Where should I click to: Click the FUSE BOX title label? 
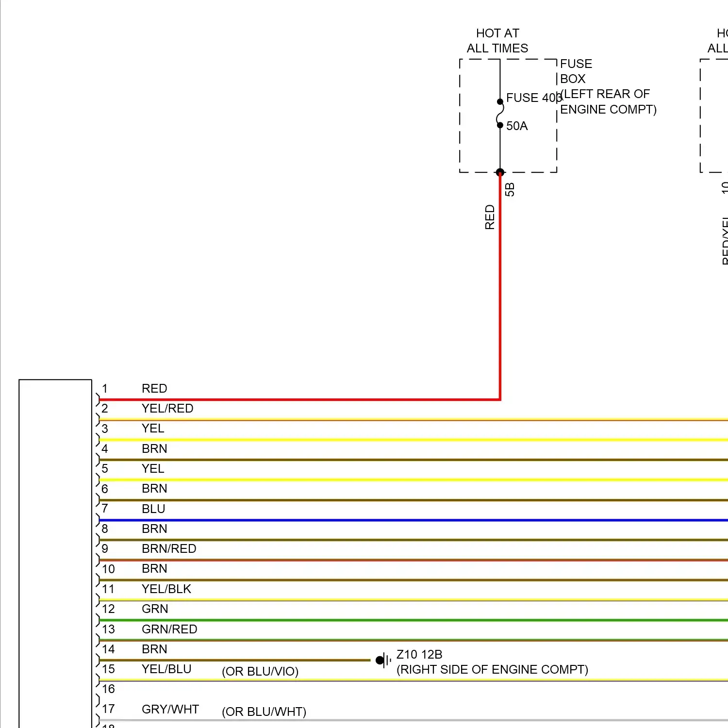pyautogui.click(x=576, y=71)
